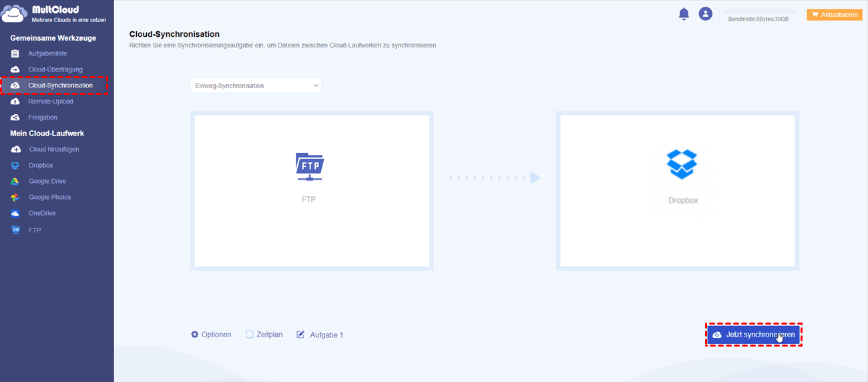868x382 pixels.
Task: Click the shopping cart icon on Aktualisieren
Action: click(x=815, y=15)
